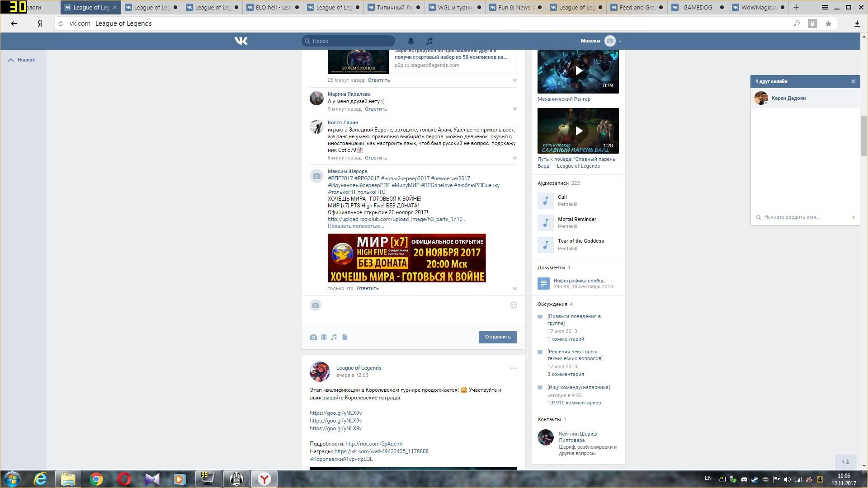The image size is (868, 488).
Task: Click the VK search field
Action: [x=348, y=41]
